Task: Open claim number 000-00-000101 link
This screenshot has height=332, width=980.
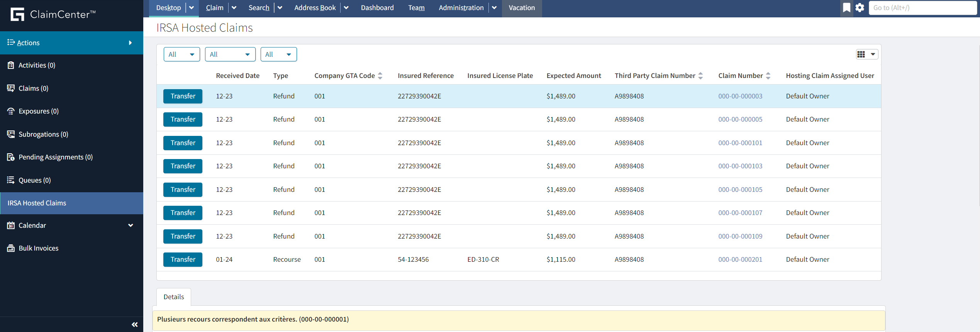Action: (x=740, y=143)
